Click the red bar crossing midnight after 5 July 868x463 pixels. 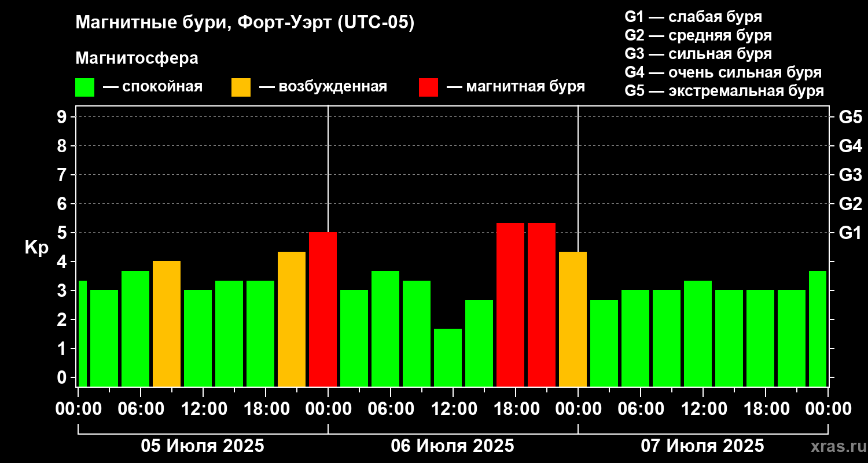click(x=323, y=309)
